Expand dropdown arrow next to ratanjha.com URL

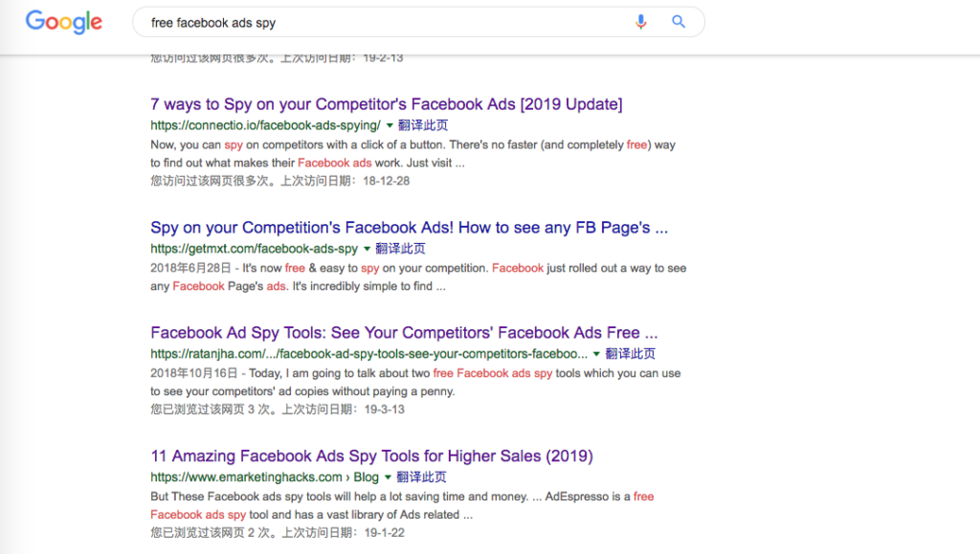[x=596, y=354]
